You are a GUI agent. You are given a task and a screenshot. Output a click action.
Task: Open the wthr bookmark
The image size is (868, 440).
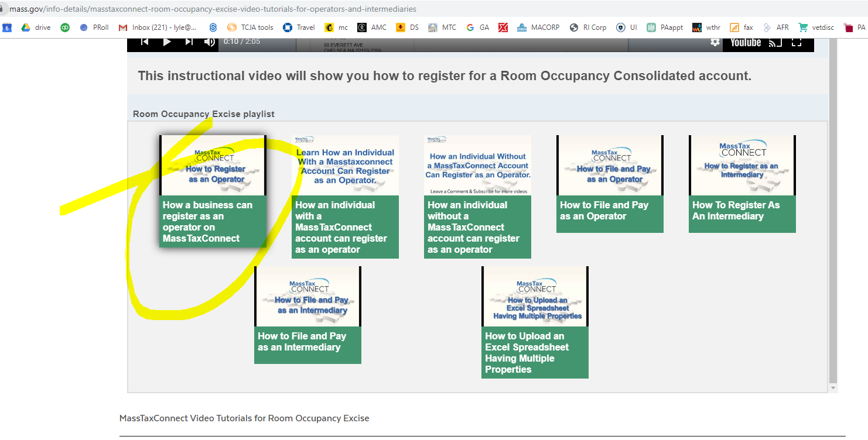(x=706, y=27)
